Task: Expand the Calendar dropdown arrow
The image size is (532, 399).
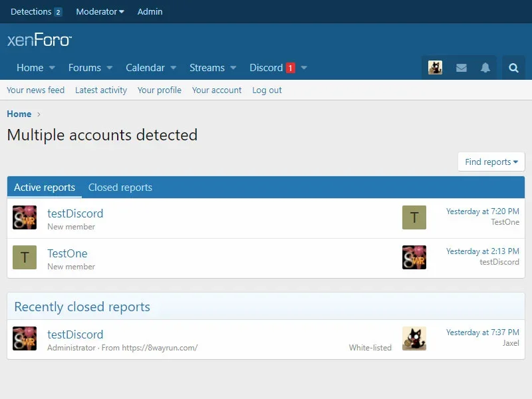Action: tap(174, 68)
